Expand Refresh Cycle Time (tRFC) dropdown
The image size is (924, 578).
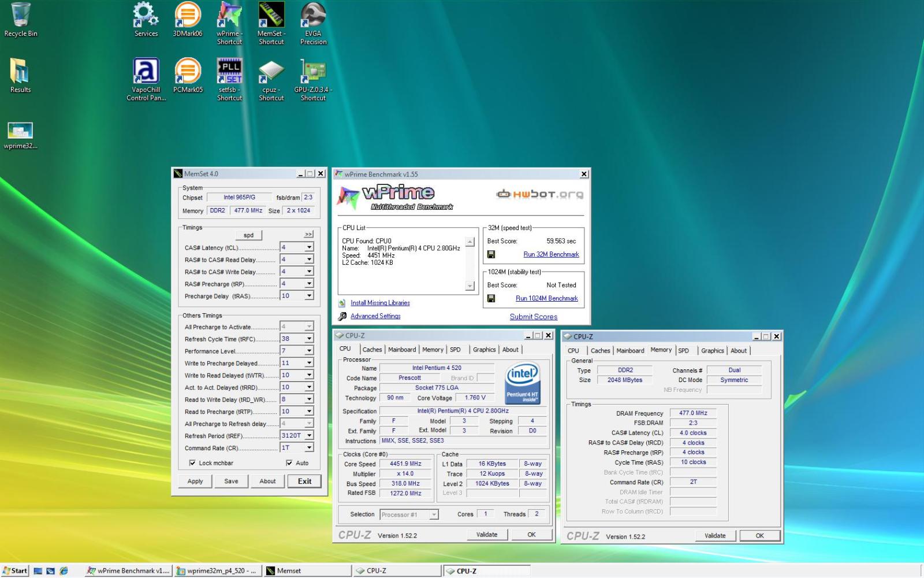tap(309, 339)
